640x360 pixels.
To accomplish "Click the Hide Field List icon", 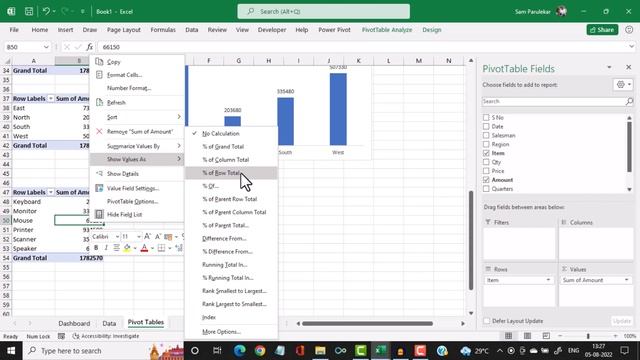I will coord(99,214).
